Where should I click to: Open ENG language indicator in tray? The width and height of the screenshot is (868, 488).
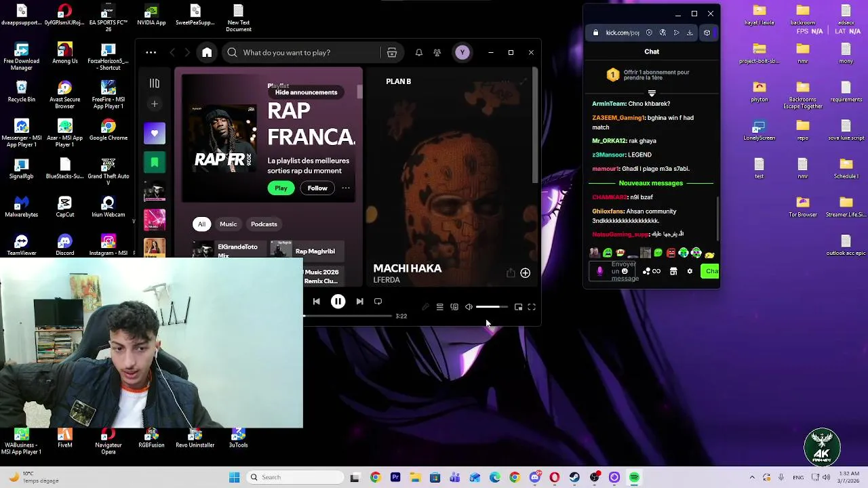[797, 477]
